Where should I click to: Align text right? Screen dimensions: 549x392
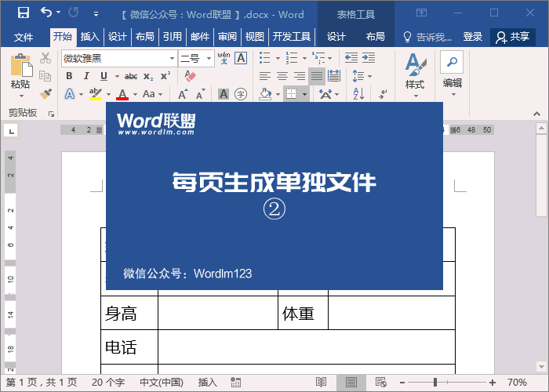[x=300, y=76]
